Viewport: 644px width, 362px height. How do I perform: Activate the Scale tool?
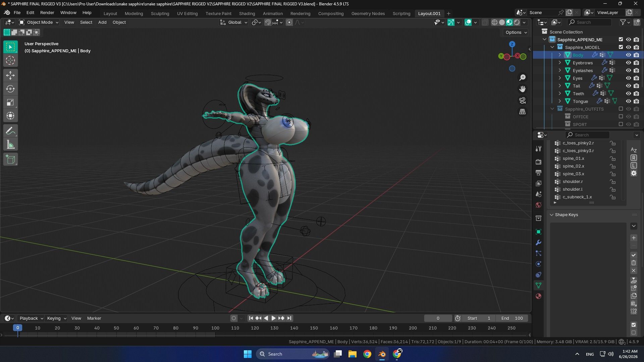click(10, 102)
